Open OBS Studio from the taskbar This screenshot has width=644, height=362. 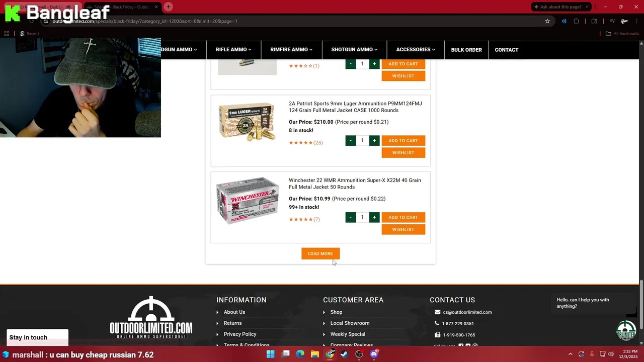[x=359, y=354]
